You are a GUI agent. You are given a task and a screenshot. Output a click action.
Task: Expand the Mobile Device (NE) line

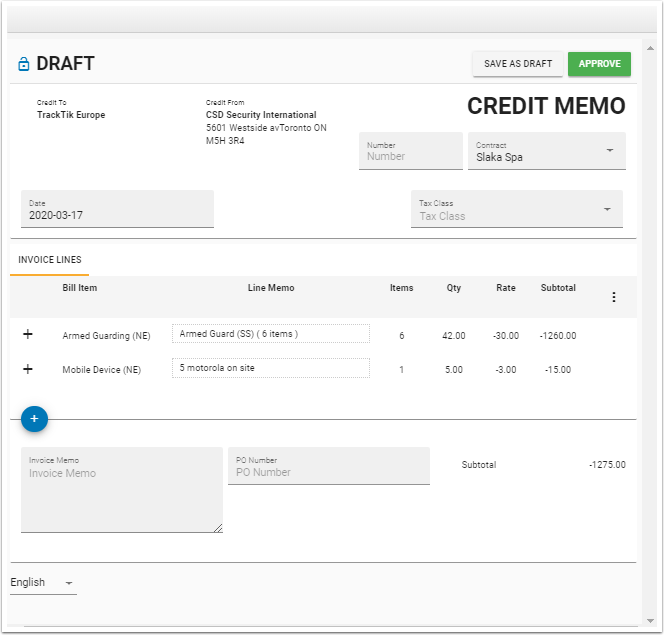pos(28,369)
